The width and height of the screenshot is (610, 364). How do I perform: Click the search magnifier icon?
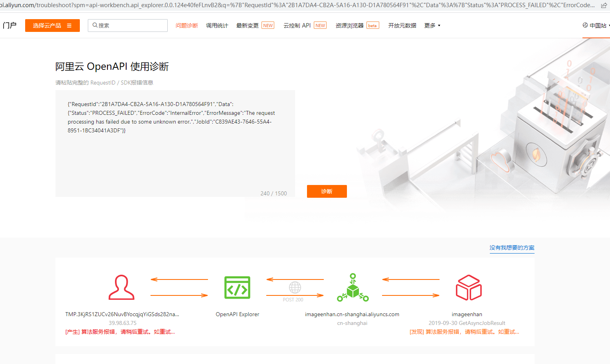pyautogui.click(x=95, y=25)
